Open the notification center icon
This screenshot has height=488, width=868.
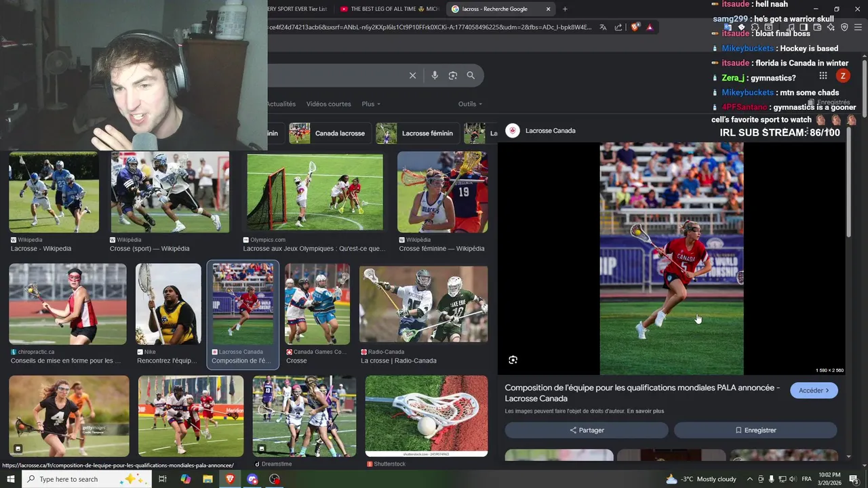(854, 479)
